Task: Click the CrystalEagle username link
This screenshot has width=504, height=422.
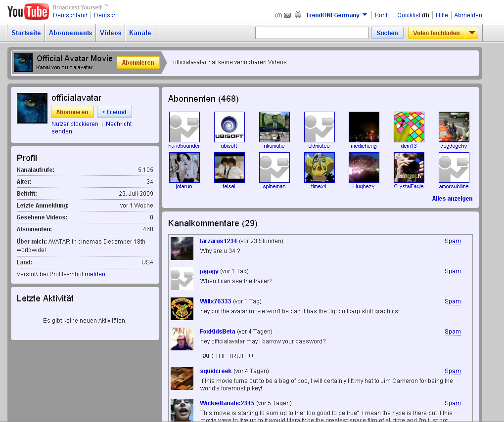Action: pos(409,186)
